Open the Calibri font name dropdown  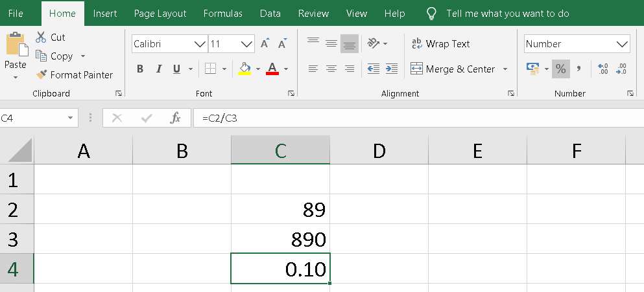pyautogui.click(x=200, y=44)
